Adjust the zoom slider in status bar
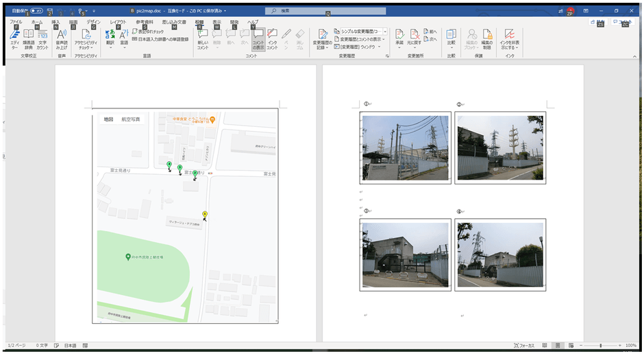Screen dimensions: 644x354 click(601, 346)
